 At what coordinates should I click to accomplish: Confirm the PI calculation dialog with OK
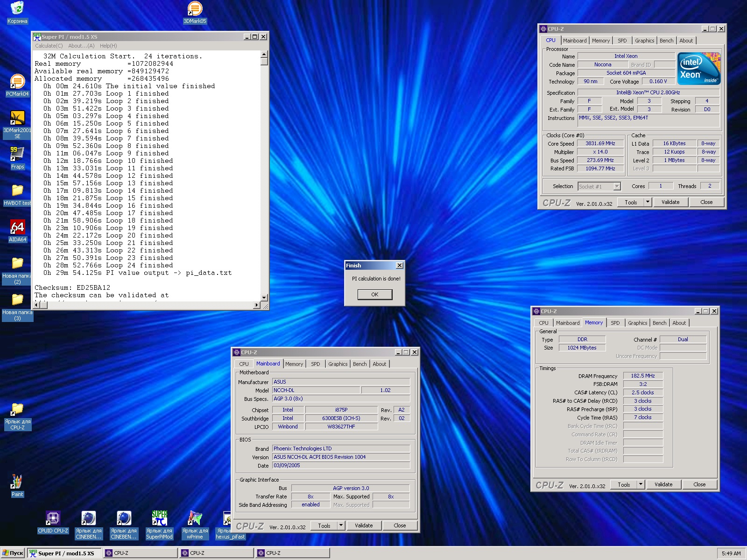(x=375, y=294)
